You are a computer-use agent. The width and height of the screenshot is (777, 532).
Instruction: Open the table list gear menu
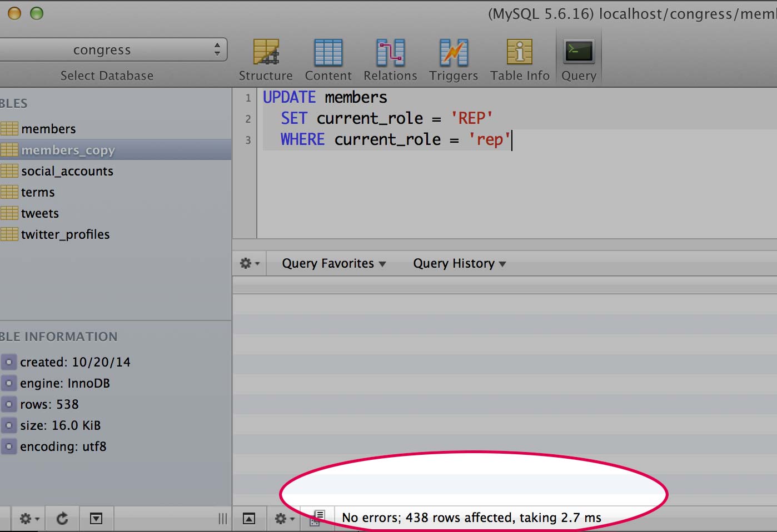[x=29, y=519]
